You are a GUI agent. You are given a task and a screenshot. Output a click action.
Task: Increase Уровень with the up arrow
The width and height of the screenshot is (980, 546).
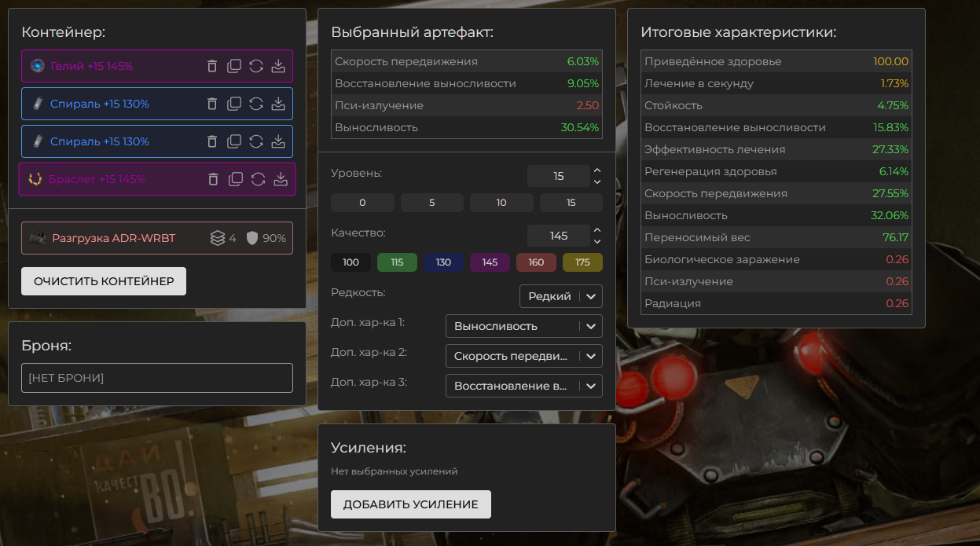point(597,170)
